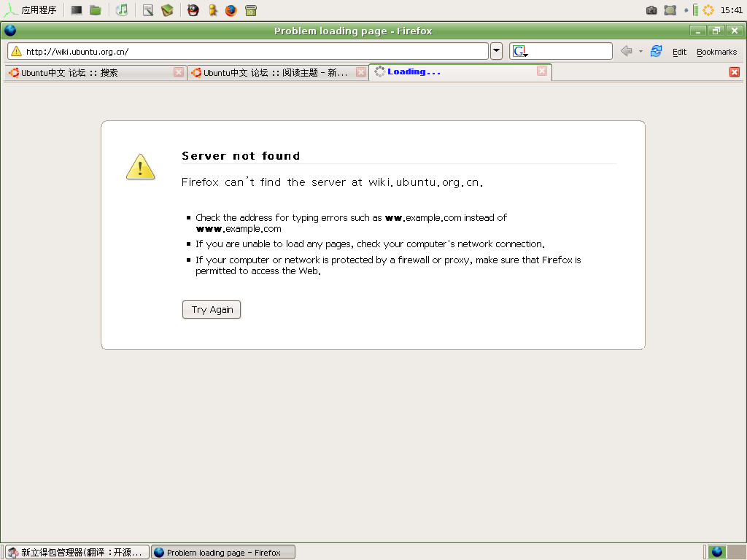The width and height of the screenshot is (747, 560).
Task: Open the back history dropdown arrow
Action: click(640, 52)
